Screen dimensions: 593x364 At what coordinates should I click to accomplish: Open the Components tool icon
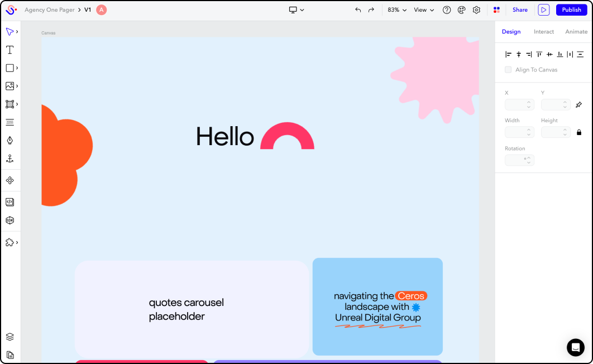9,181
